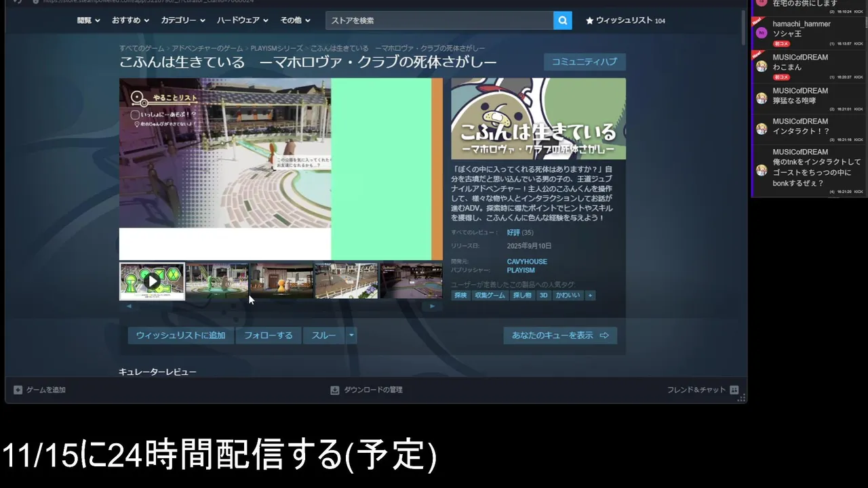The width and height of the screenshot is (868, 488).
Task: Open the 閲覧 dropdown menu
Action: pos(88,20)
